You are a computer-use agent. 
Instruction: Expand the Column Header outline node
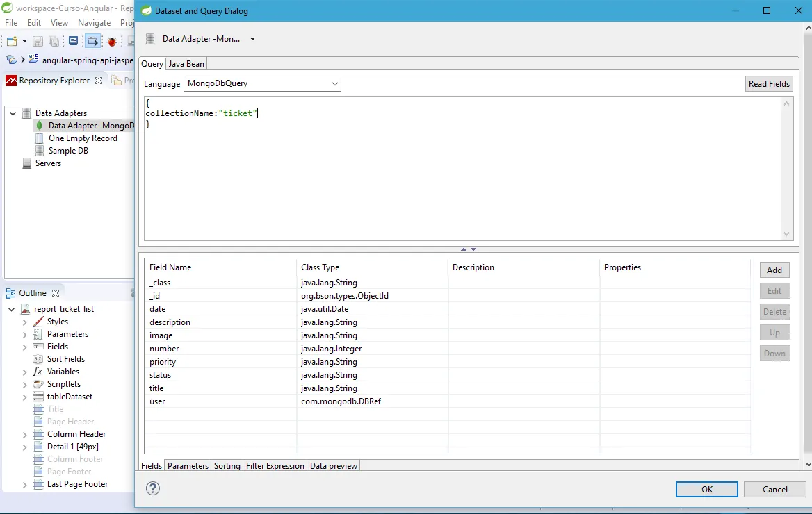click(x=25, y=434)
